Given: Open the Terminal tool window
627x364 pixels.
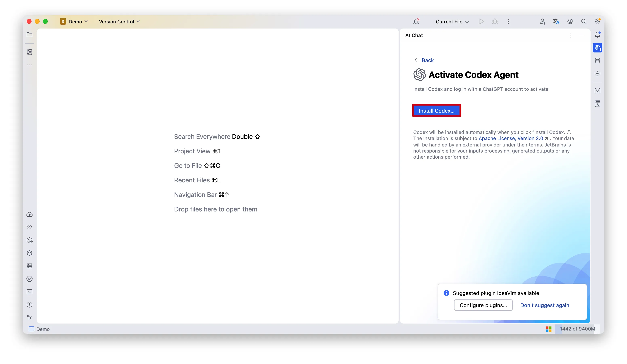Looking at the screenshot, I should point(29,292).
